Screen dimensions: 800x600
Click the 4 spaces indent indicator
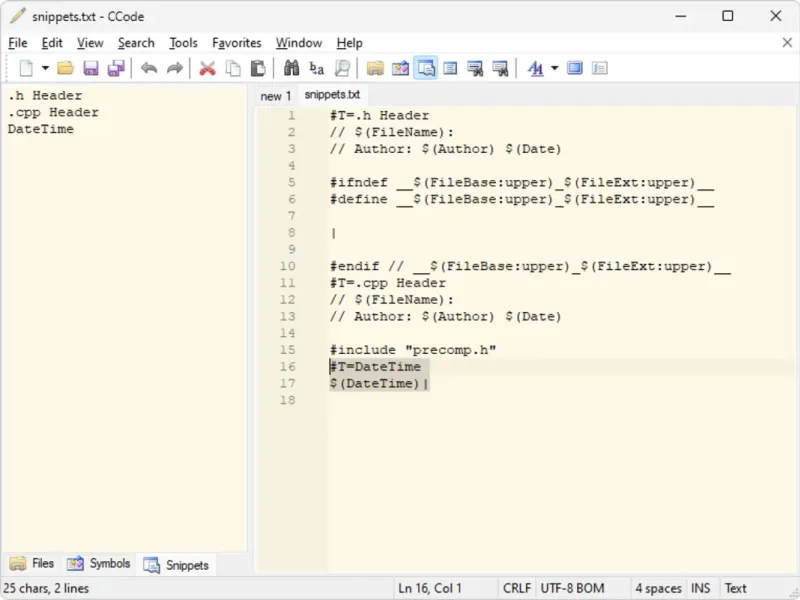point(658,588)
